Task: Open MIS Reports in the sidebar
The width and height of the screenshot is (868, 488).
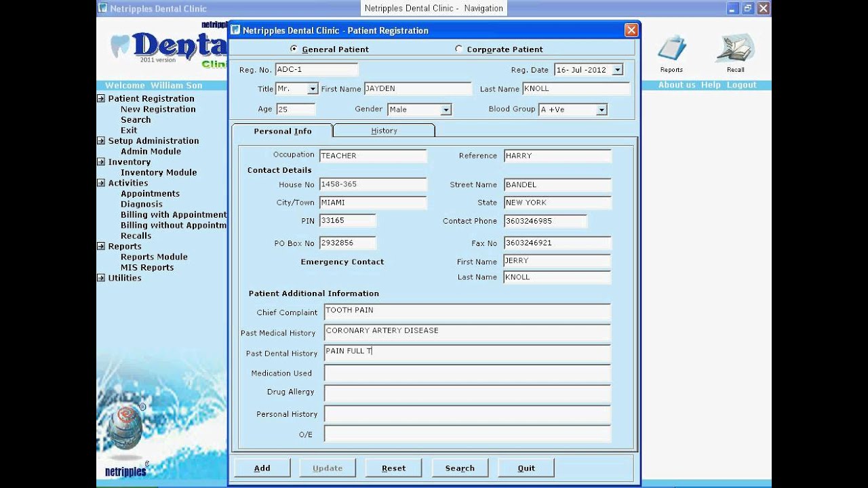Action: pos(147,268)
